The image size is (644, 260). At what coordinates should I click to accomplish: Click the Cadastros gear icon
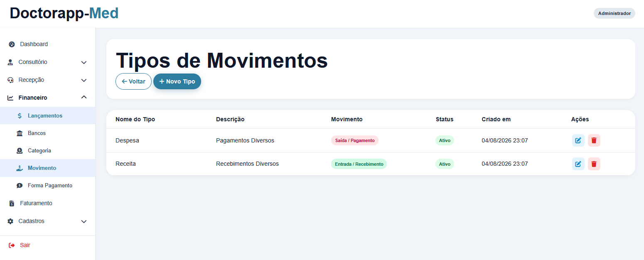click(10, 221)
